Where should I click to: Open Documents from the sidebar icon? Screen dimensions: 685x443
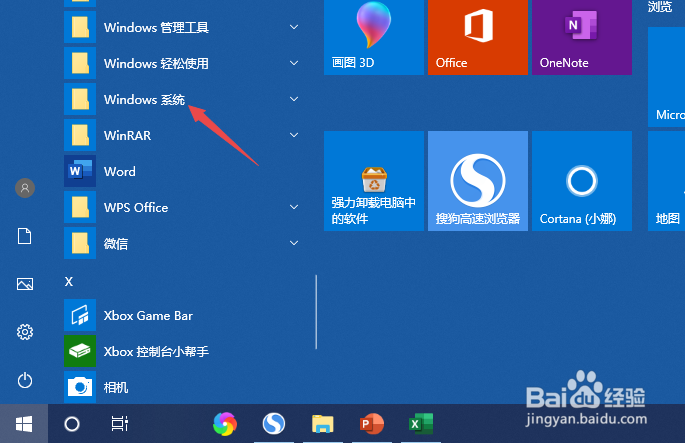24,236
